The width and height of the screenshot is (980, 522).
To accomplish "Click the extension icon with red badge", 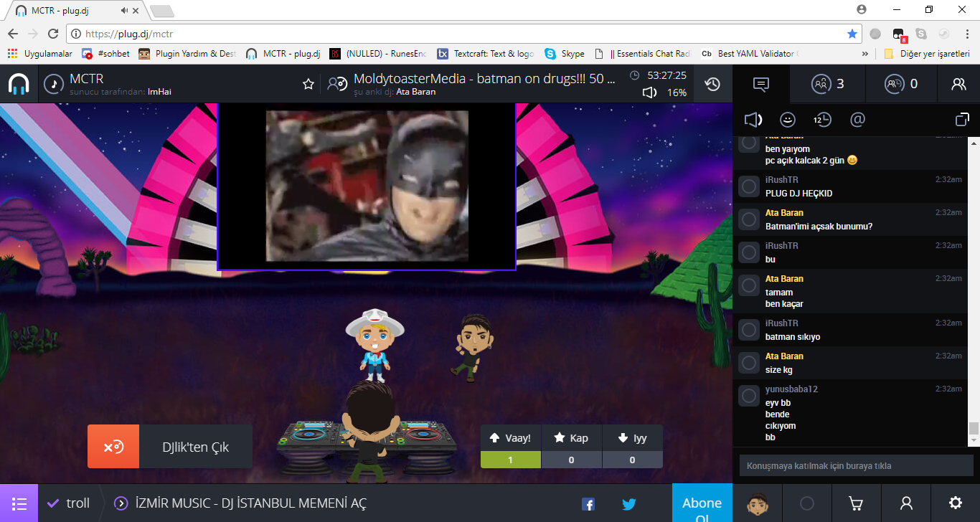I will 898,34.
